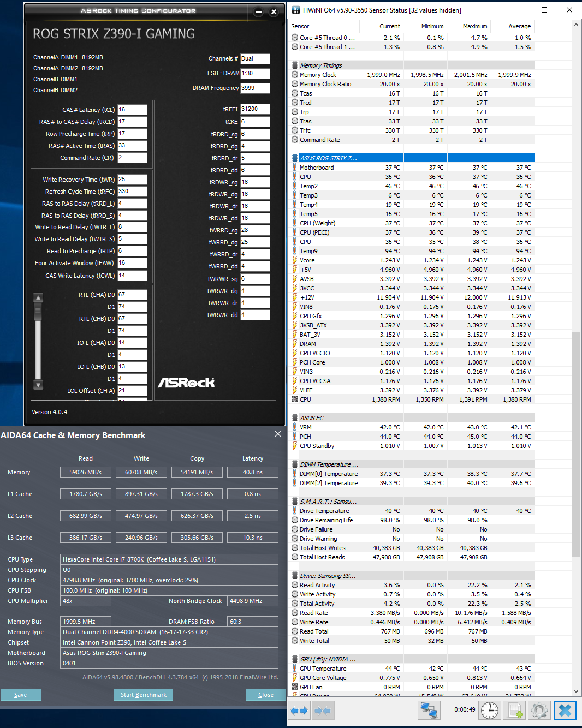This screenshot has width=582, height=728.
Task: Select the Memory Timings section header icon
Action: point(295,65)
